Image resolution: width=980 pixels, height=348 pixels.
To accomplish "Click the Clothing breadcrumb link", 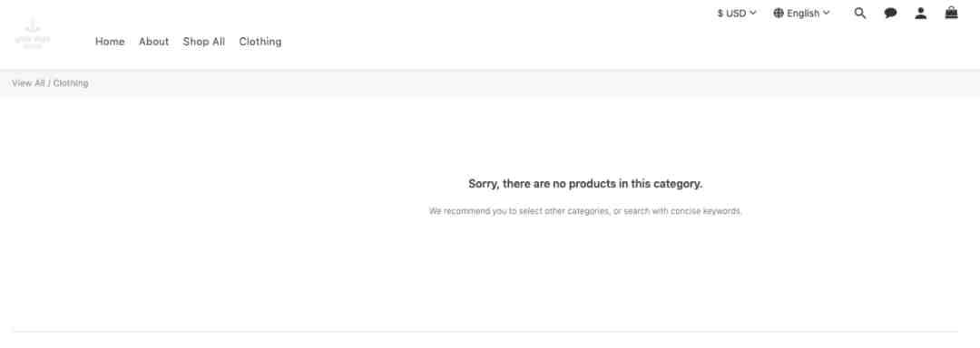I will click(x=71, y=83).
